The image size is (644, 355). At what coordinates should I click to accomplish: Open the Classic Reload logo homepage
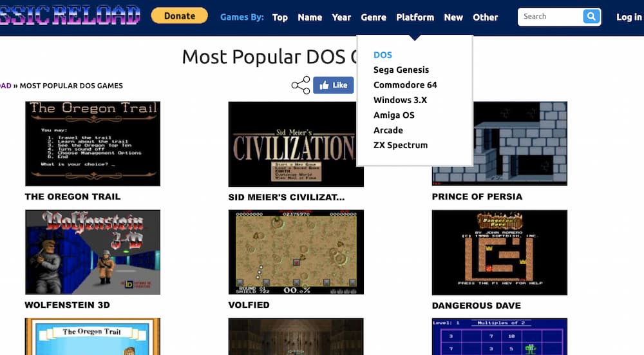(x=70, y=15)
